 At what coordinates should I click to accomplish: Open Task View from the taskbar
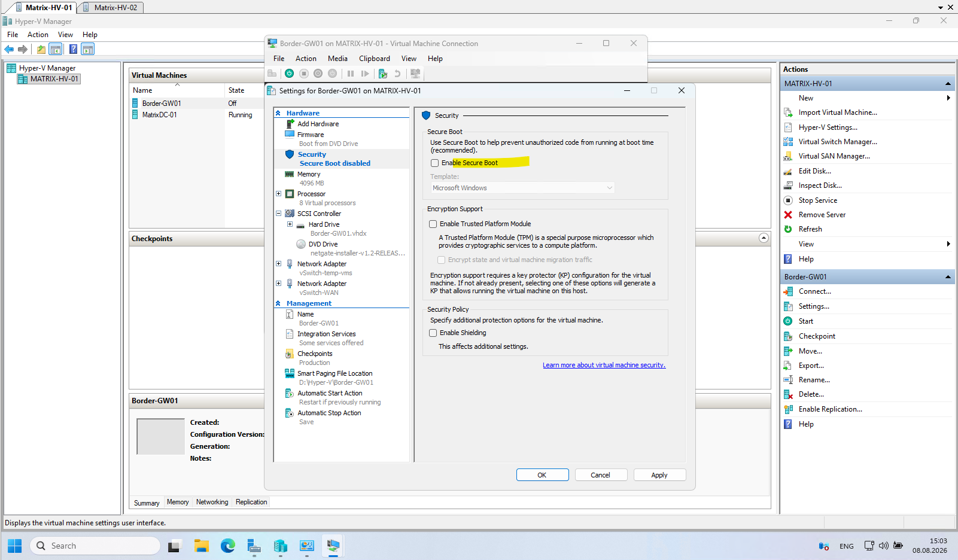tap(174, 546)
